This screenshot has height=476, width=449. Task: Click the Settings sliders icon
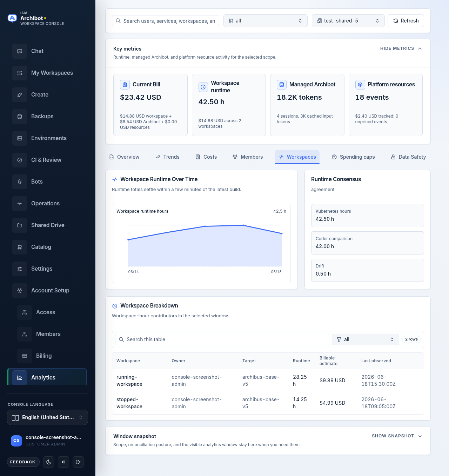click(20, 269)
